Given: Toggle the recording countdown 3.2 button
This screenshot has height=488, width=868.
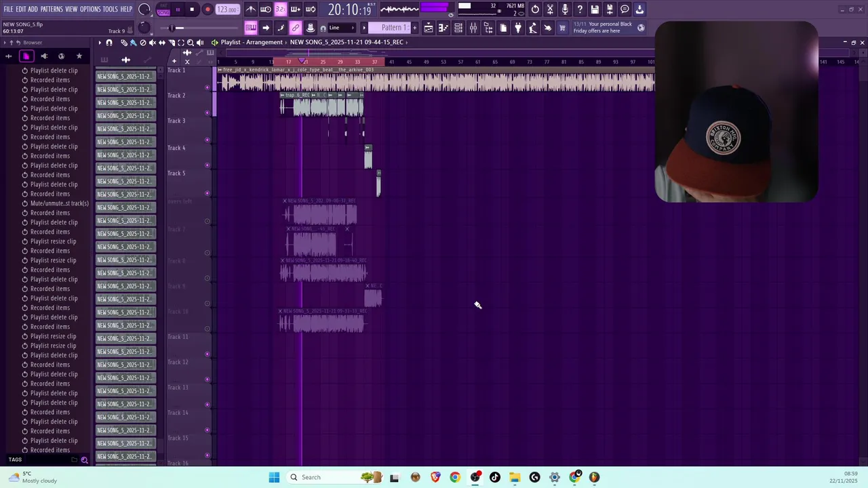Looking at the screenshot, I should pyautogui.click(x=280, y=9).
